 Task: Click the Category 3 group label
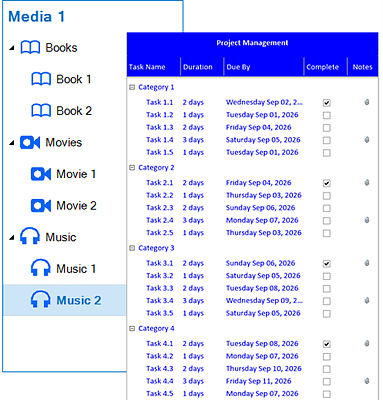coord(156,248)
